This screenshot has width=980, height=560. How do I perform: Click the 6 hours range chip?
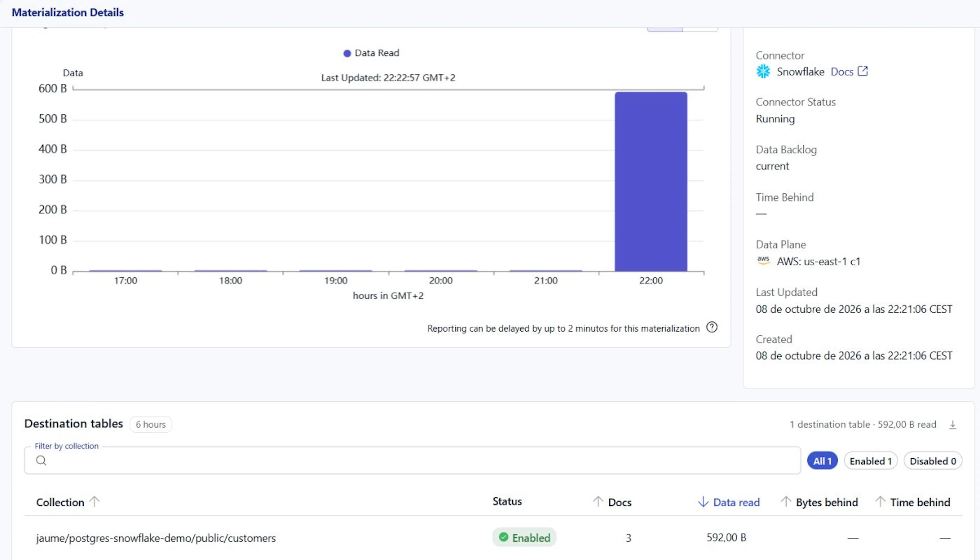151,424
